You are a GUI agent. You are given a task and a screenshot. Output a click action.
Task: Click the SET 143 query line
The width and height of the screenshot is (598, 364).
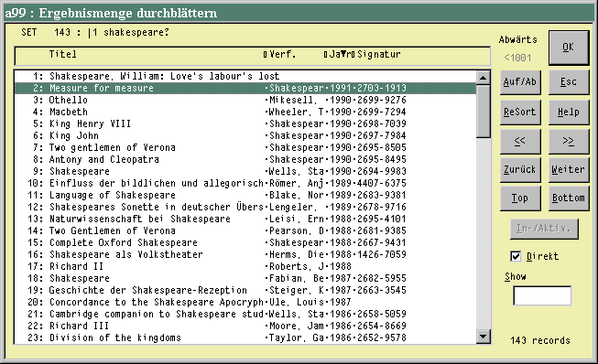pos(95,32)
